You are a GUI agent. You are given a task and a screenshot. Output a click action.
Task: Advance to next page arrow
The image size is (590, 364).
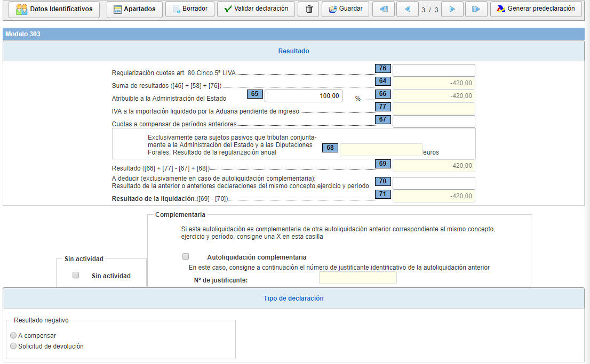click(x=452, y=9)
